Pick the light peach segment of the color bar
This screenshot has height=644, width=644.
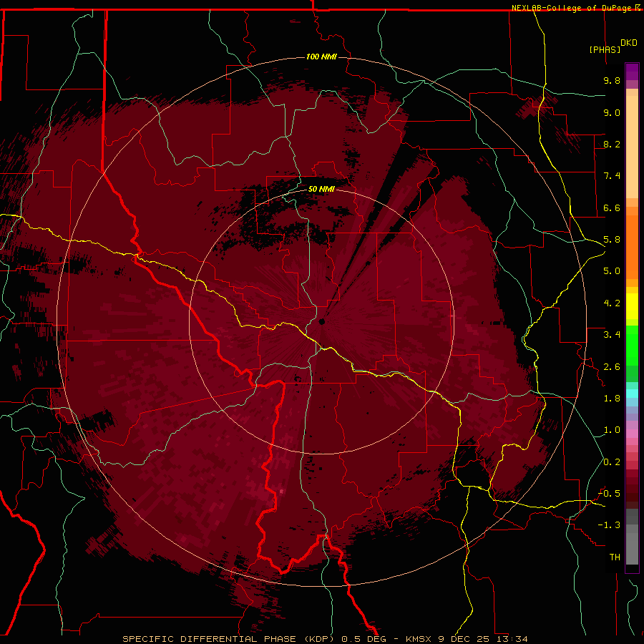pos(632,147)
